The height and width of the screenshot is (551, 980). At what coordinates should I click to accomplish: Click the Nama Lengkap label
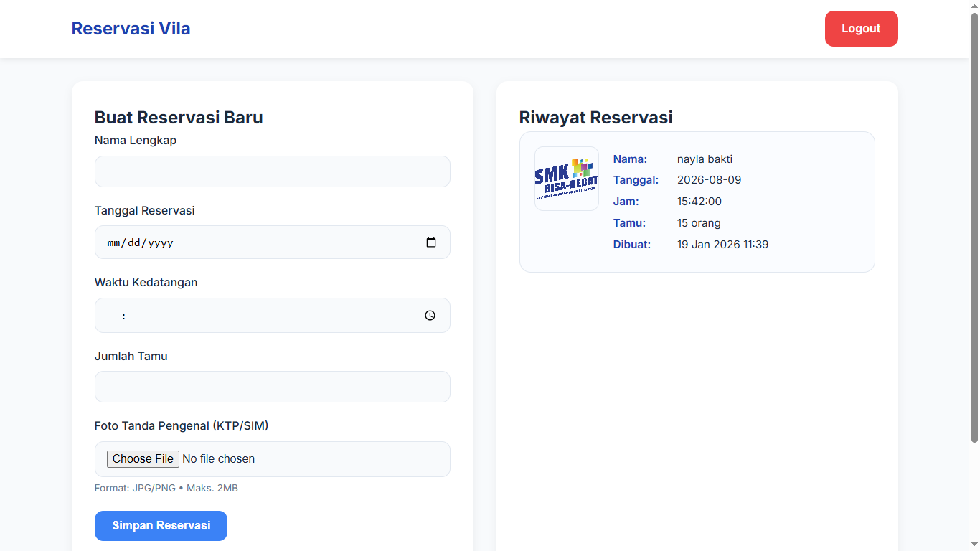[x=136, y=141]
